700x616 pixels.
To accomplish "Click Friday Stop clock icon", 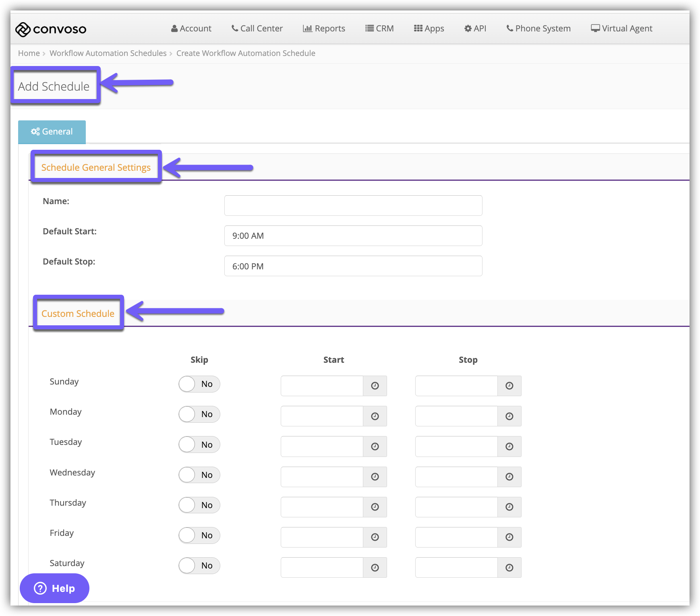I will [x=509, y=537].
